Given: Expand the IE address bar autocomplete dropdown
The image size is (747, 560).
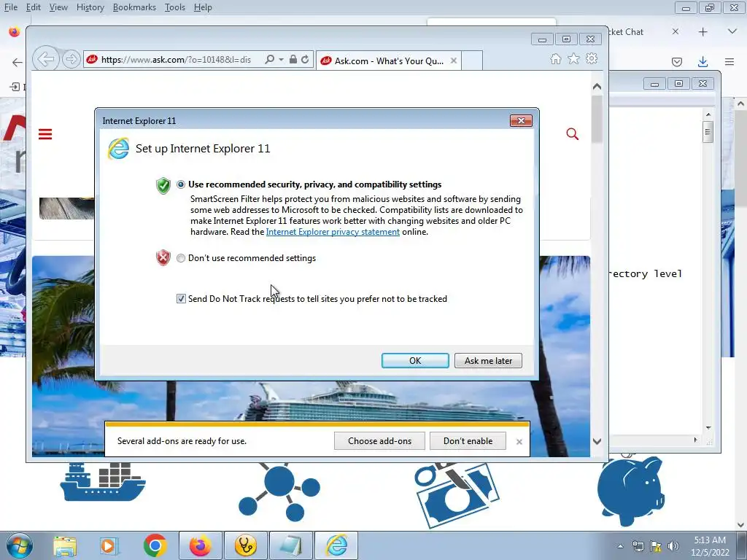Looking at the screenshot, I should 281,60.
